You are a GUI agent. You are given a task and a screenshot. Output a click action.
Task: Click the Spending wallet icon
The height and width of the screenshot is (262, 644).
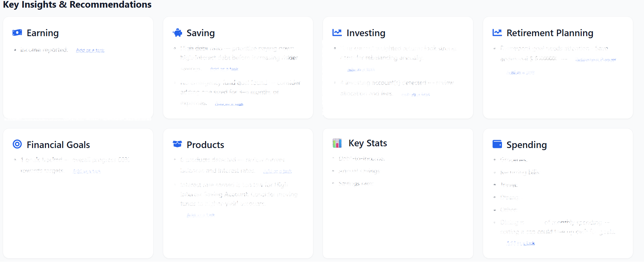coord(497,144)
